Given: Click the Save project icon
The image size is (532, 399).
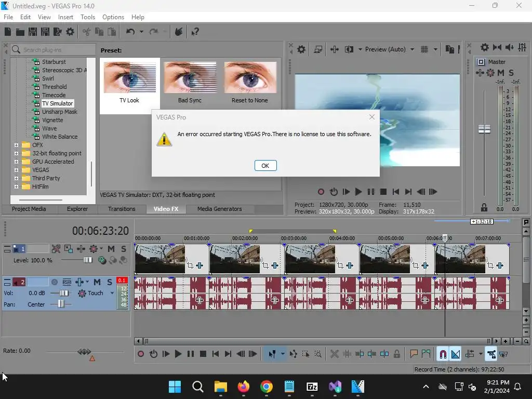Looking at the screenshot, I should click(33, 32).
